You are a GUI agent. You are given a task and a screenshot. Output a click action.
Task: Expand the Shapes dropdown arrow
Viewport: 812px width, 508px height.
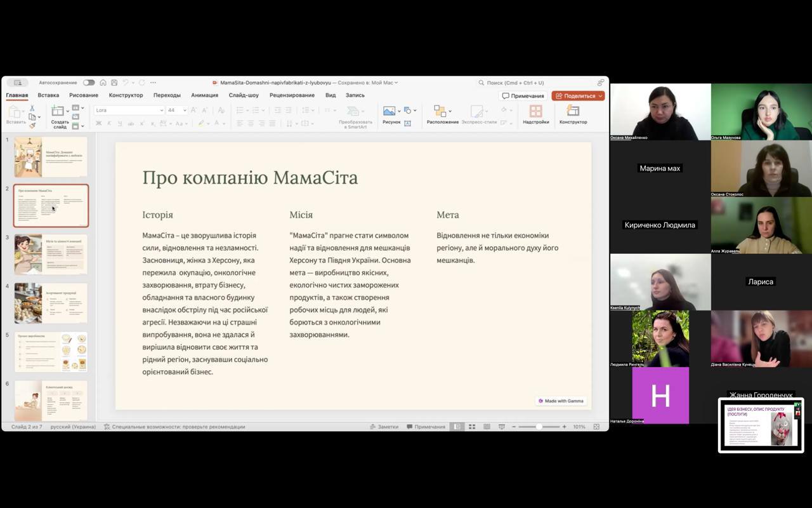(415, 110)
